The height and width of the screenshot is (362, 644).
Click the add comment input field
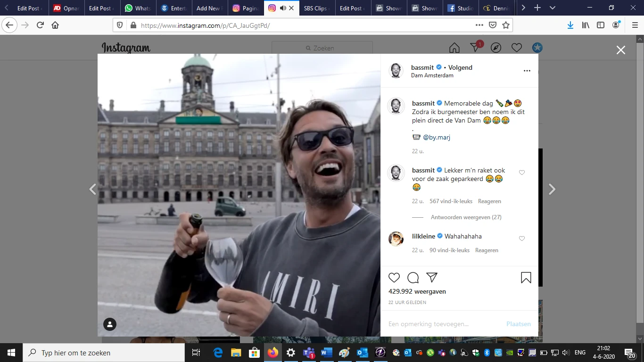(x=443, y=324)
